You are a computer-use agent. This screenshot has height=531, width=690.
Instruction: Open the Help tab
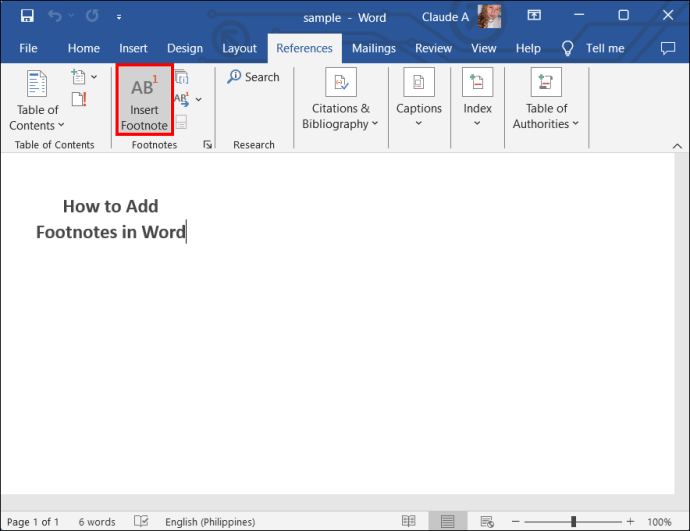click(528, 48)
